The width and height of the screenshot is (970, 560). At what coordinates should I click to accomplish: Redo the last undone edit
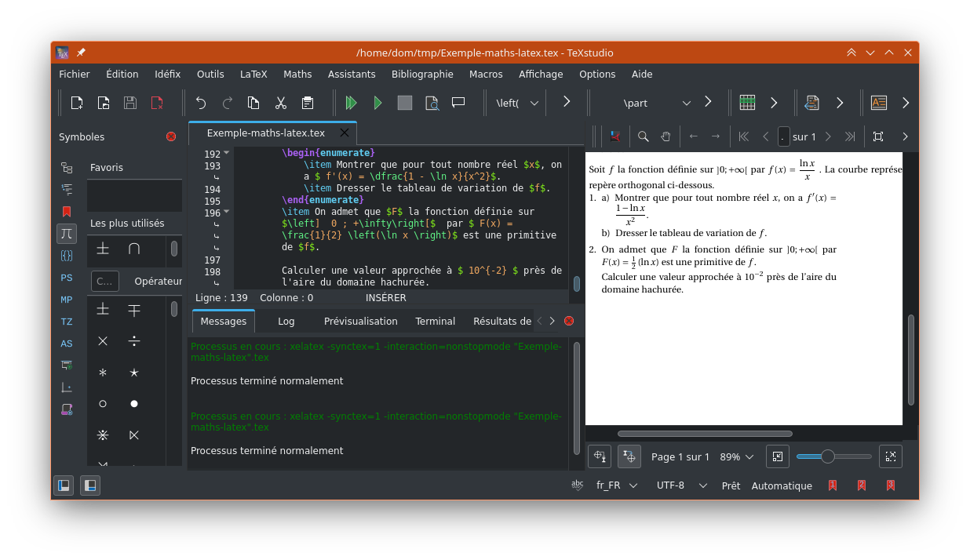tap(228, 103)
